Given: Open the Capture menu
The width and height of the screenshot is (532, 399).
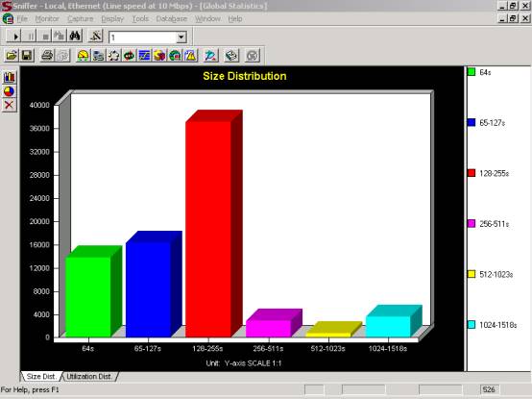Looking at the screenshot, I should tap(81, 18).
